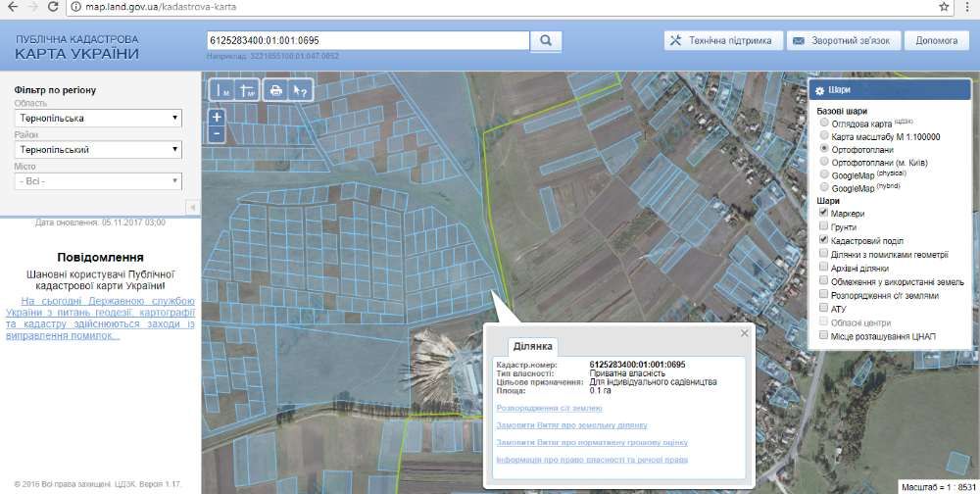This screenshot has width=980, height=494.
Task: Close the Ділянка info popup
Action: (744, 333)
